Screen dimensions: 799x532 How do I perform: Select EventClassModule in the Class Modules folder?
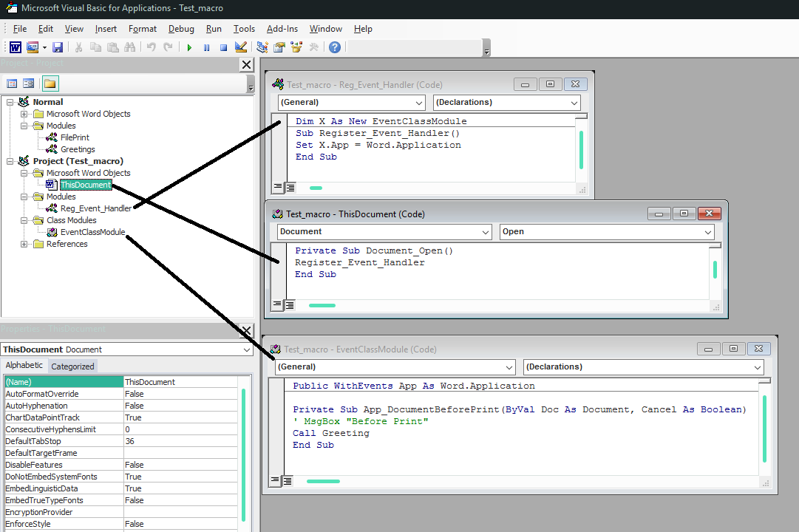pos(92,232)
